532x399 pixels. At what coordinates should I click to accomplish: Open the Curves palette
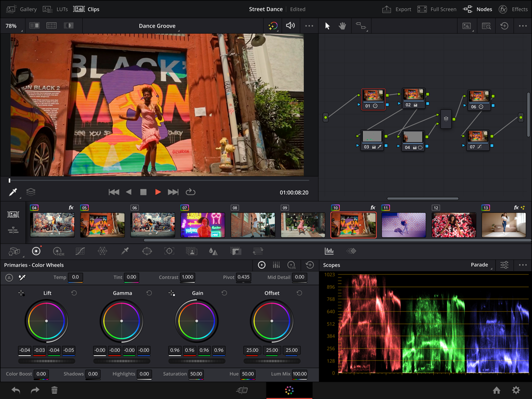click(80, 251)
